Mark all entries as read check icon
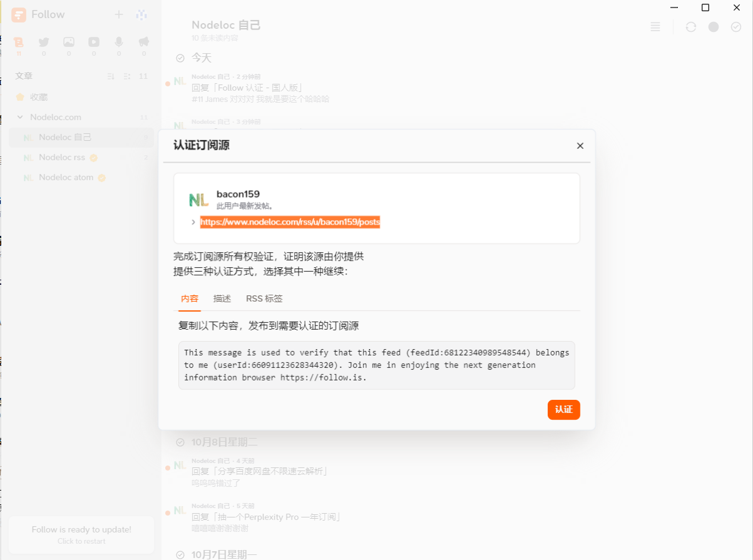Screen dimensions: 753x560 tap(736, 27)
